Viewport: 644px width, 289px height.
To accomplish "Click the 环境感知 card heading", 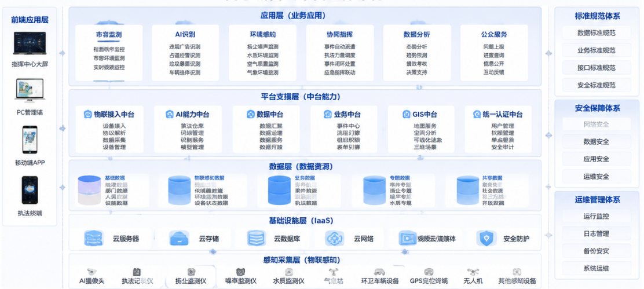I will click(x=263, y=35).
